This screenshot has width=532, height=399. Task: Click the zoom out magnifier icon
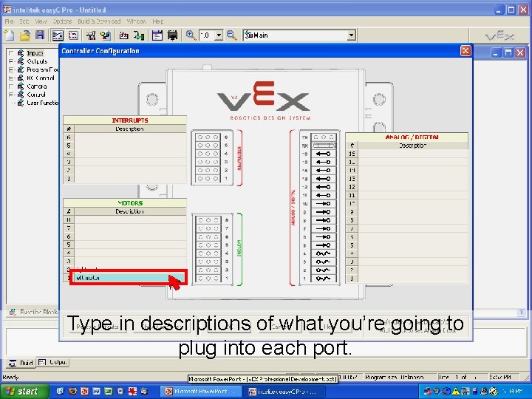coord(232,35)
